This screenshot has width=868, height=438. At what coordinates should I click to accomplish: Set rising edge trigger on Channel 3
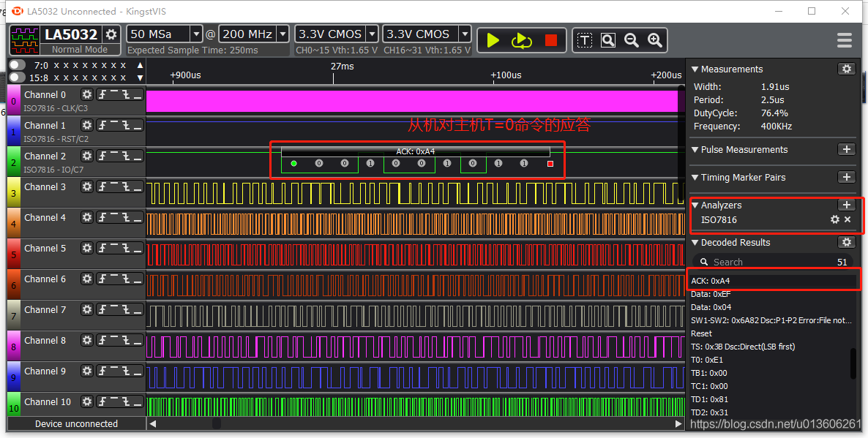(x=102, y=187)
